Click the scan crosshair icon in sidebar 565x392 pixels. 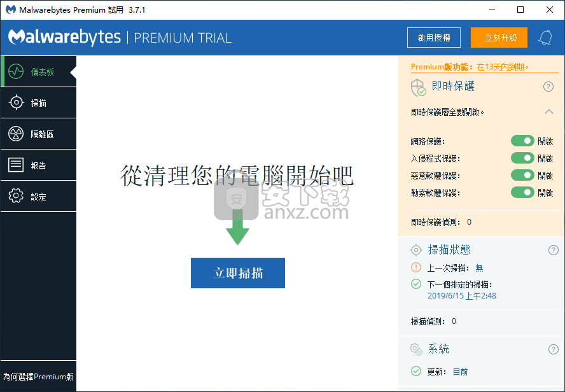16,102
